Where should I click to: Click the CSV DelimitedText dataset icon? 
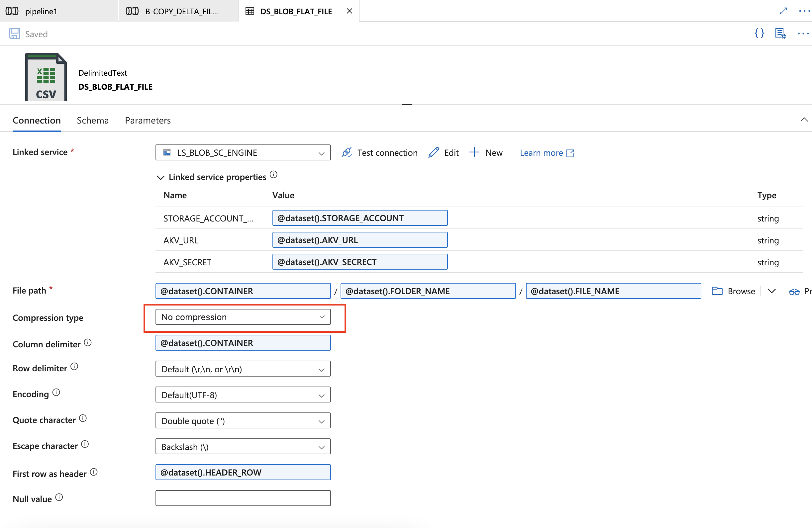coord(45,77)
